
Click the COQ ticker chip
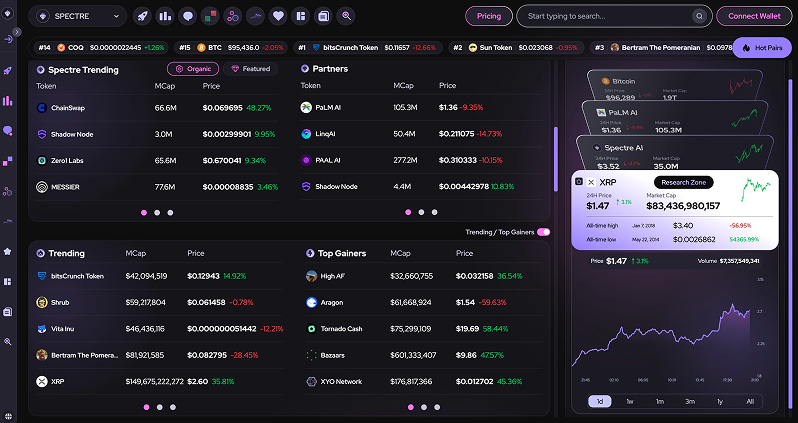tap(102, 48)
